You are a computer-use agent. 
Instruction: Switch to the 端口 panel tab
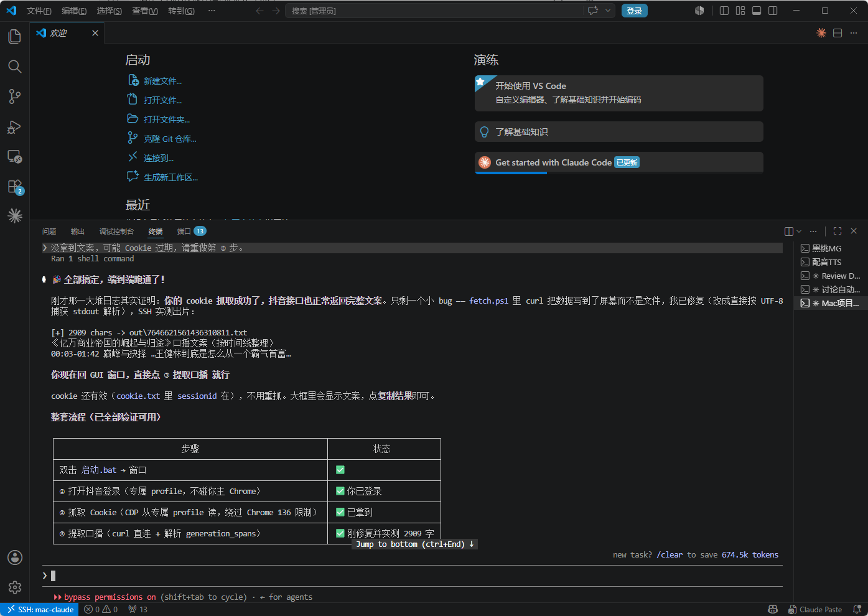click(191, 231)
